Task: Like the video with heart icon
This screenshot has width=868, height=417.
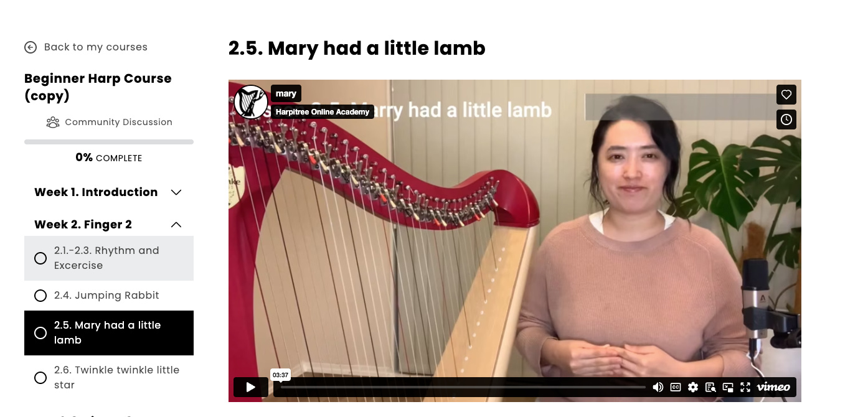Action: click(786, 95)
